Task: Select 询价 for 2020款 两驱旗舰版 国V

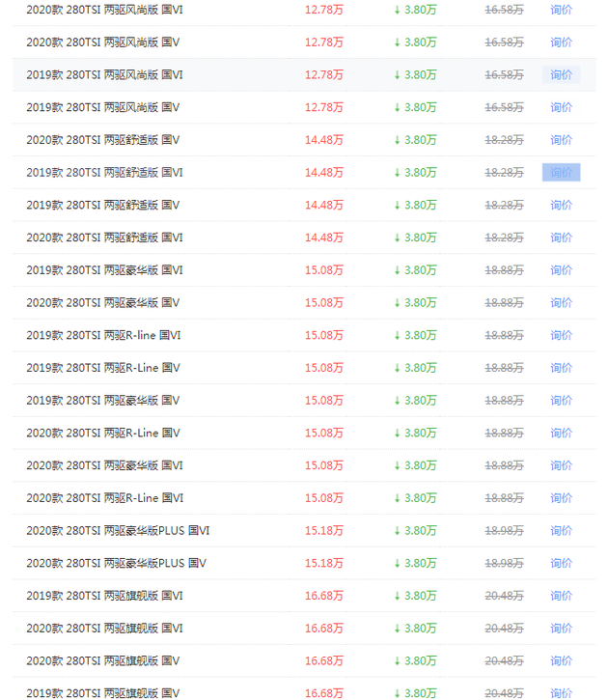Action: click(x=561, y=660)
